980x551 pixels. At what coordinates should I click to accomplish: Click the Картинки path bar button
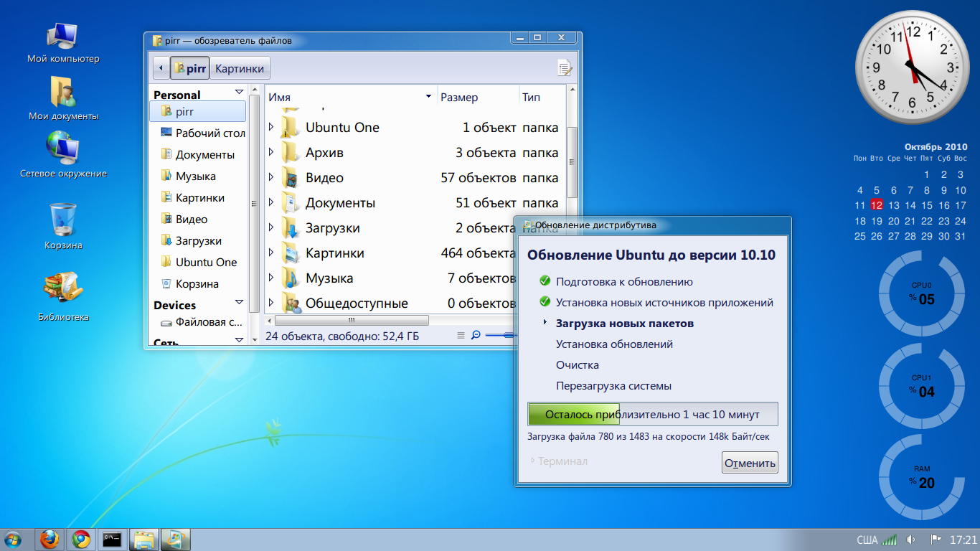240,69
